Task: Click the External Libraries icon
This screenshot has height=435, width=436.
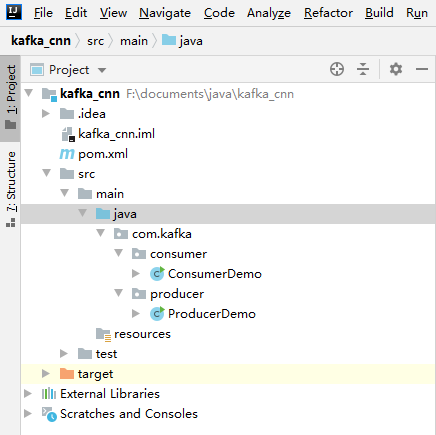Action: coord(49,394)
